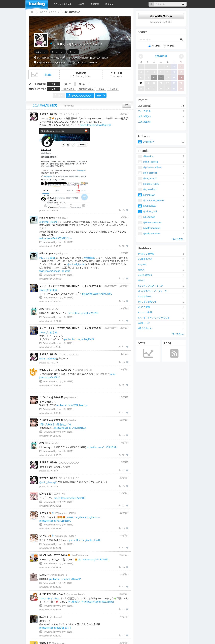Open the share icon next to 34 tweets
This screenshot has height=644, width=215.
pyautogui.click(x=127, y=105)
